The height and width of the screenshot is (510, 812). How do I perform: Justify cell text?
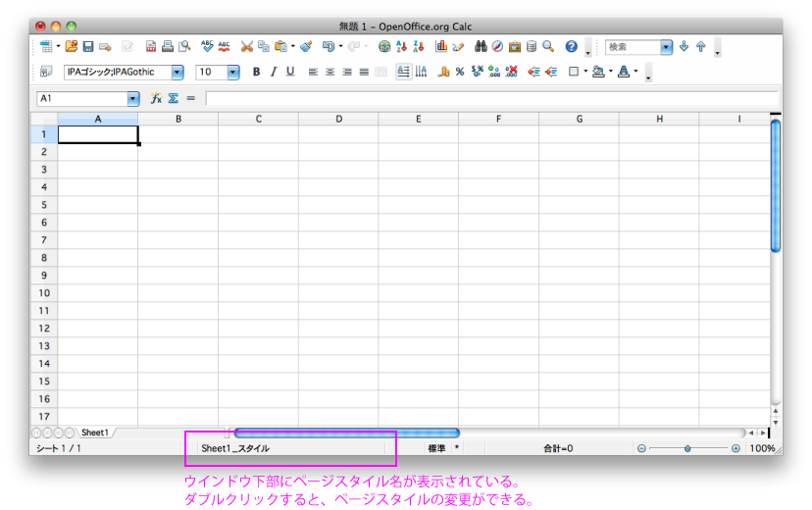pos(364,72)
